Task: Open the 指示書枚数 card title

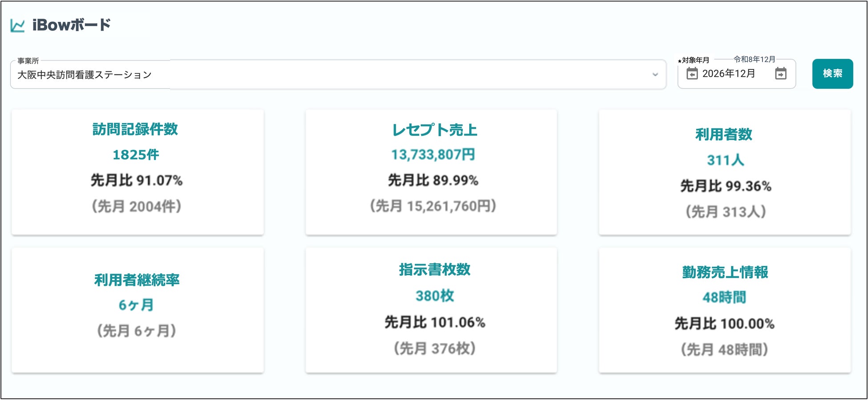Action: point(434,269)
